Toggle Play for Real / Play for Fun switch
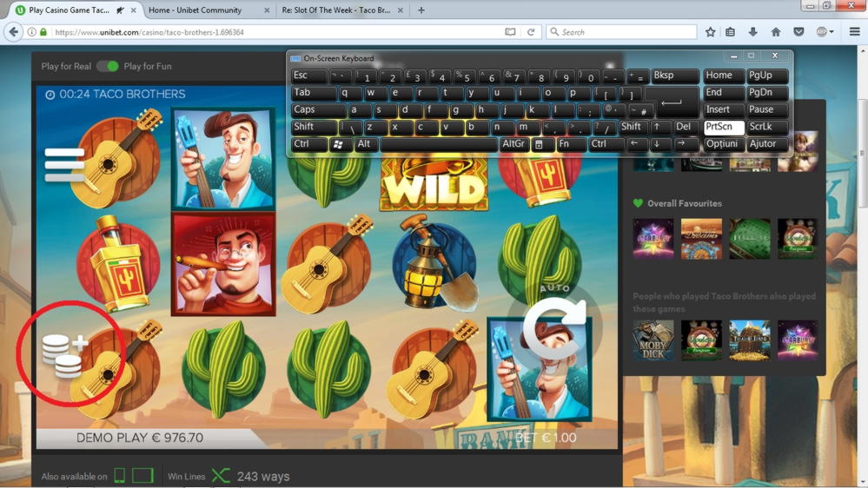The height and width of the screenshot is (488, 868). (108, 66)
